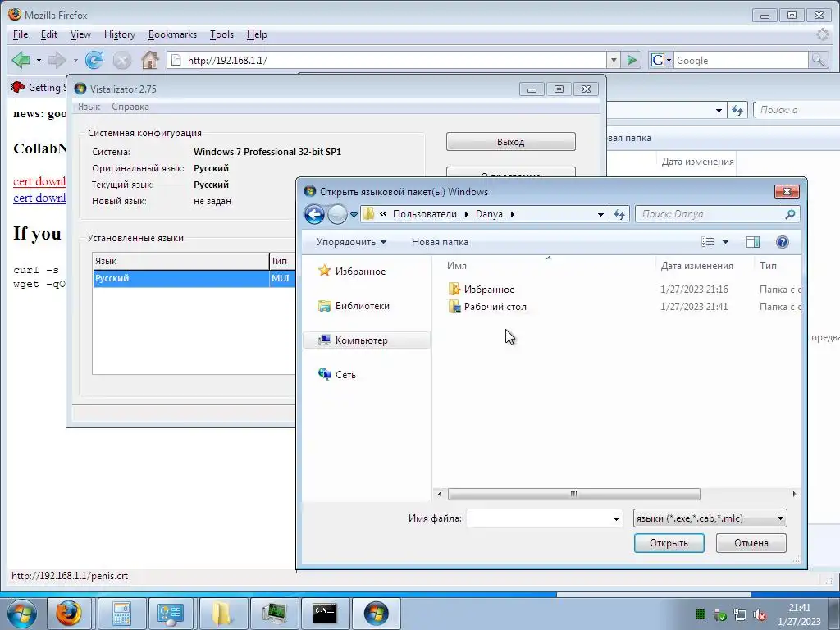Open Firefox Edit menu
This screenshot has width=840, height=630.
pyautogui.click(x=48, y=34)
